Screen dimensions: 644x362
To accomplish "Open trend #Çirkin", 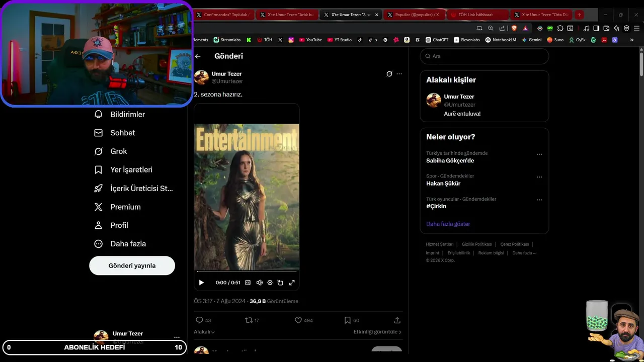I will coord(436,206).
